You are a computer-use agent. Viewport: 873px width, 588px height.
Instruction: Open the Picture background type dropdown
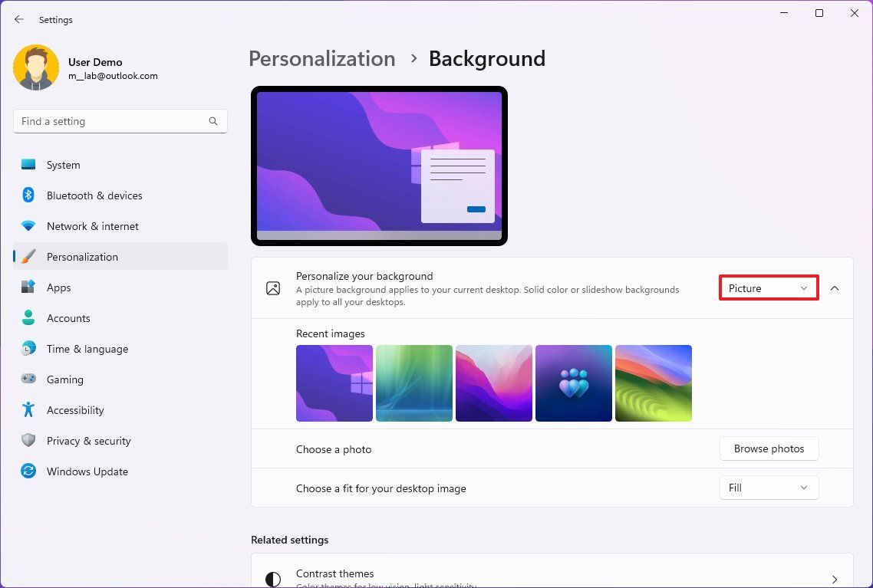[x=768, y=287]
